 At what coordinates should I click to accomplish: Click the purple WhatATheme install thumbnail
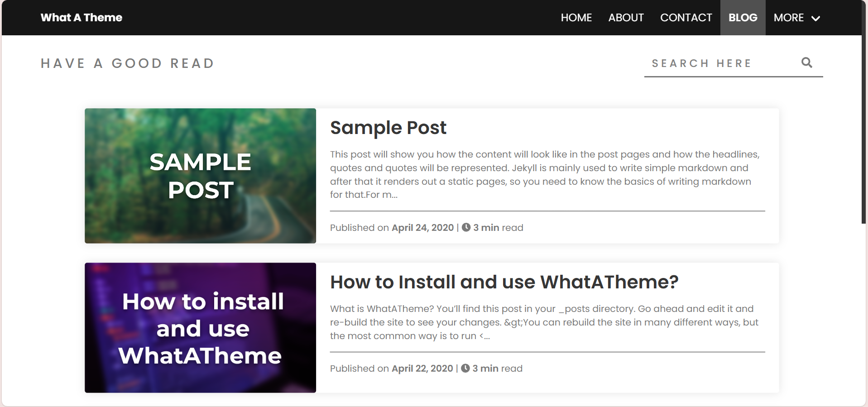[x=200, y=327]
